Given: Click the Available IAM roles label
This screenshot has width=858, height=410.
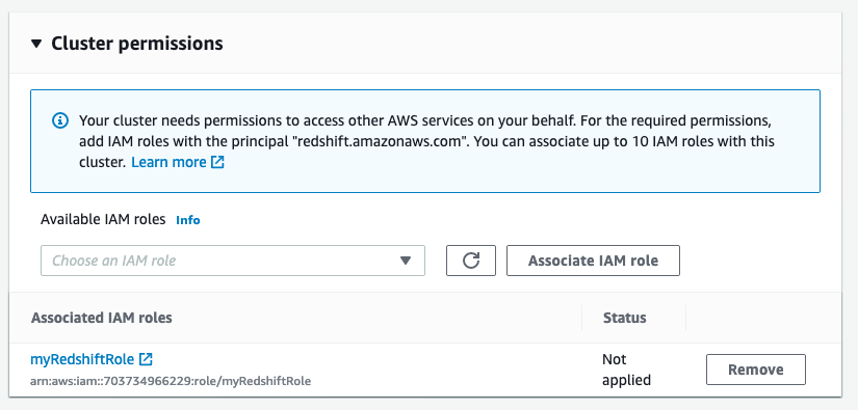Looking at the screenshot, I should (x=103, y=220).
